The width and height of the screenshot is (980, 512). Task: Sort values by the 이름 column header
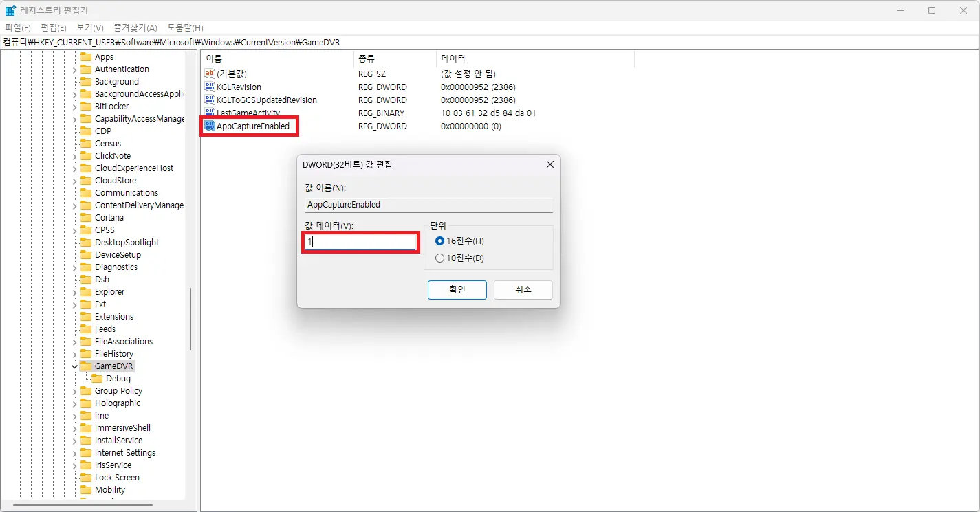coord(277,58)
